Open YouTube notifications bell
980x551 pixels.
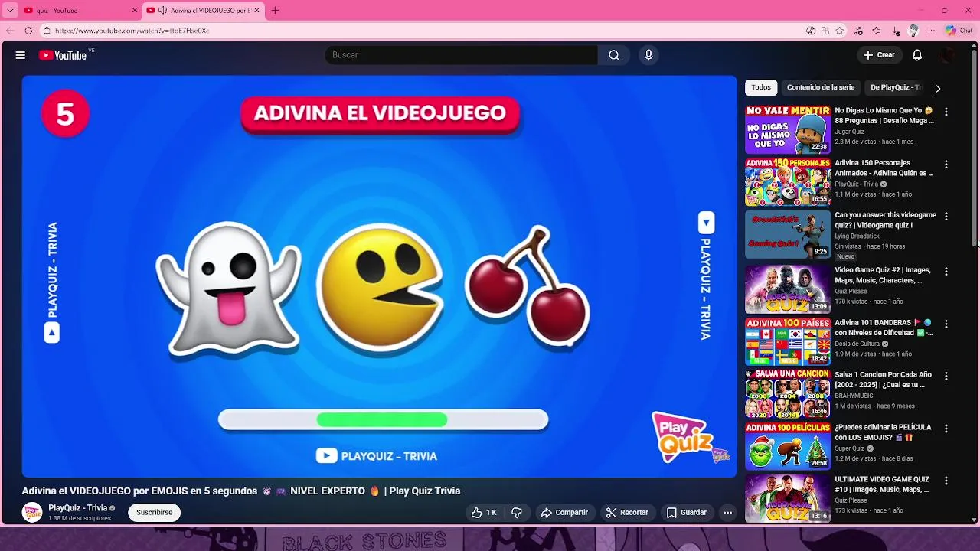coord(917,55)
